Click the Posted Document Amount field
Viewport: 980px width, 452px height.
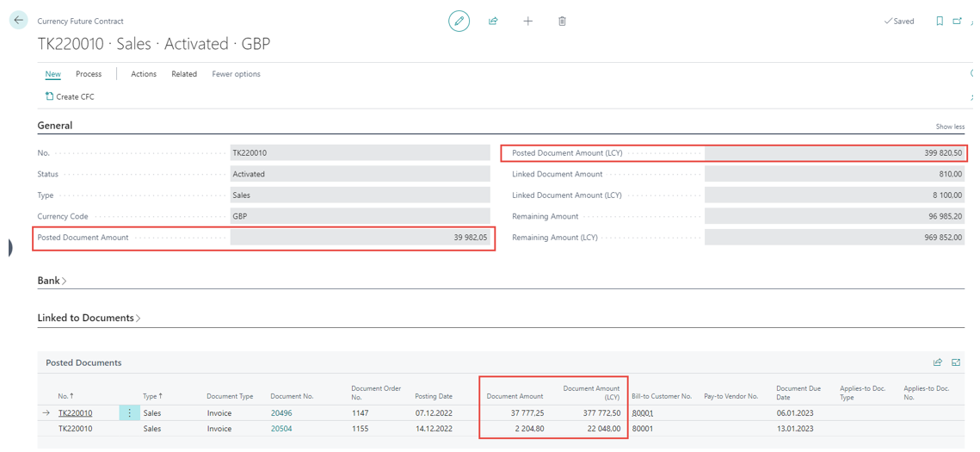[x=360, y=238]
